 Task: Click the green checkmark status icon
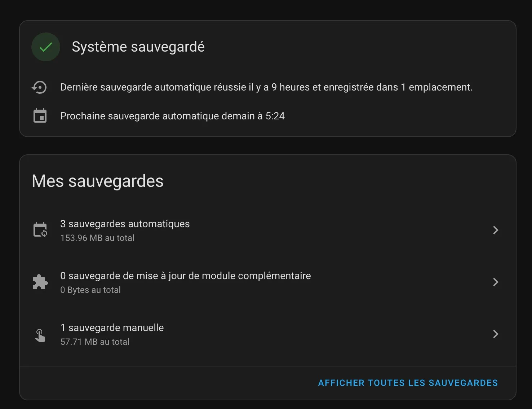pyautogui.click(x=45, y=47)
